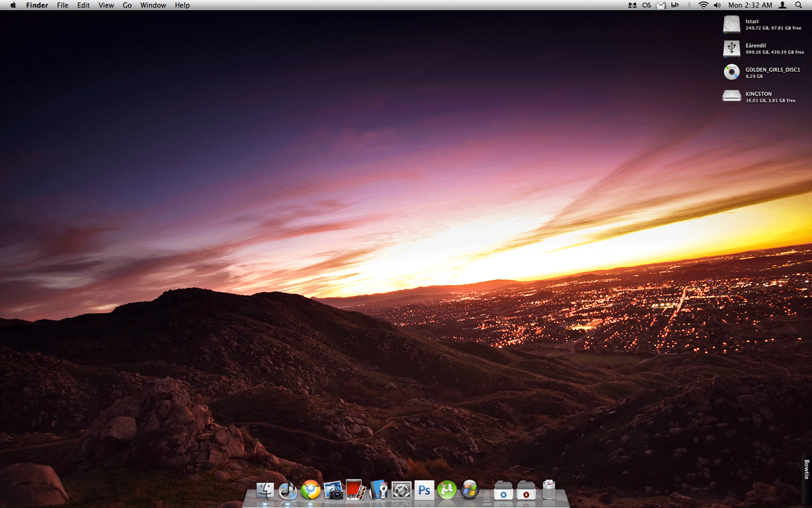Launch the green uTorrent app
The image size is (812, 508).
click(447, 490)
